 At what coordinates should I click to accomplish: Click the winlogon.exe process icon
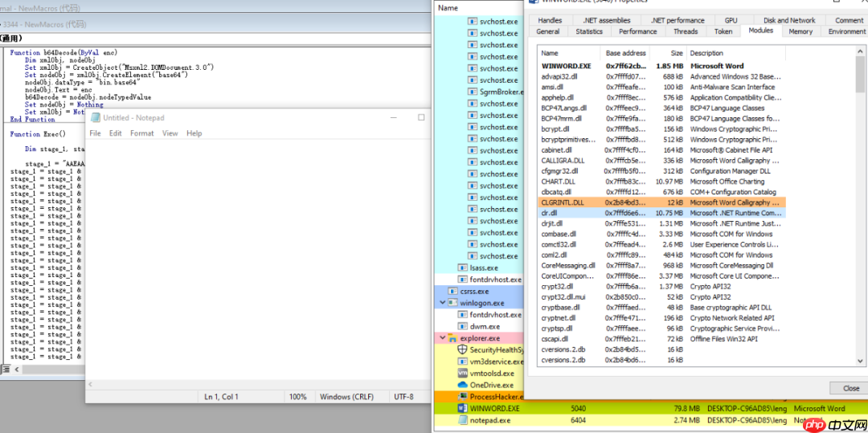(x=452, y=303)
